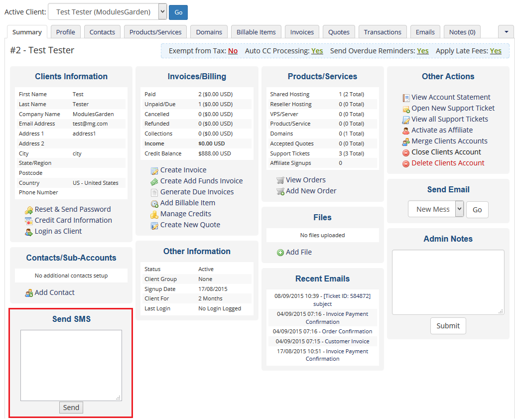Click the View Account Statement icon
This screenshot has height=420, width=515.
(406, 98)
